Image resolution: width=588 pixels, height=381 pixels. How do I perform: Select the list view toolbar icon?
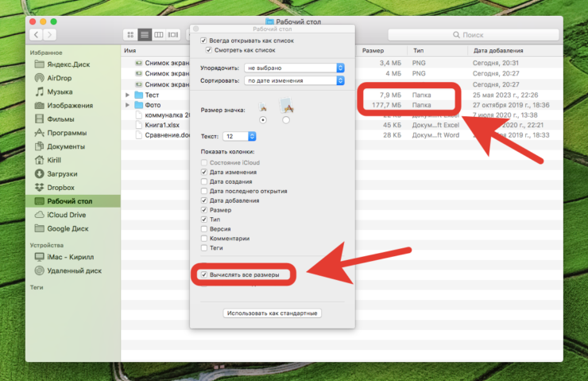[x=145, y=35]
